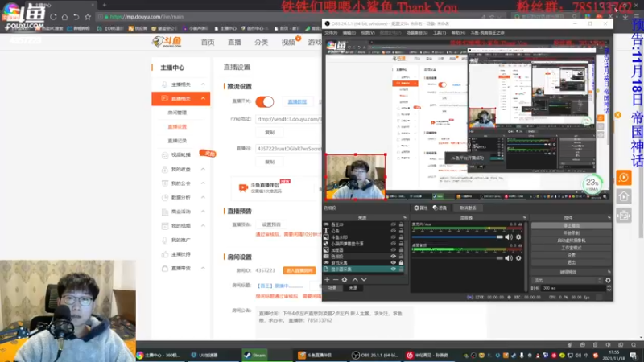Mute the first mixer channel speaker
This screenshot has height=362, width=644.
pos(509,237)
